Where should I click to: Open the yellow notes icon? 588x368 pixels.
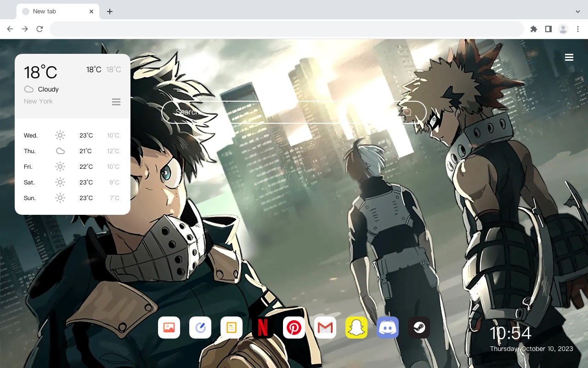pyautogui.click(x=232, y=328)
